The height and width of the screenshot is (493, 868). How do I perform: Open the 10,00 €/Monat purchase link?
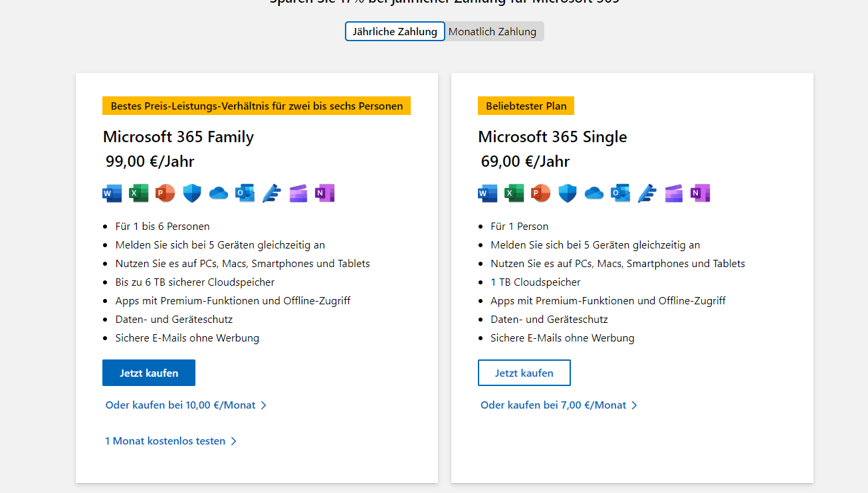pyautogui.click(x=180, y=405)
